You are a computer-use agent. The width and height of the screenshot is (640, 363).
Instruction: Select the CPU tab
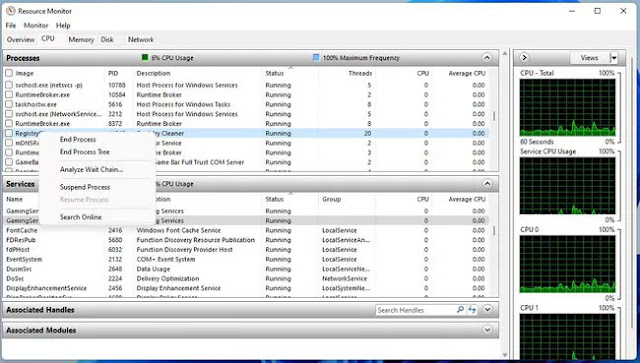pos(48,38)
